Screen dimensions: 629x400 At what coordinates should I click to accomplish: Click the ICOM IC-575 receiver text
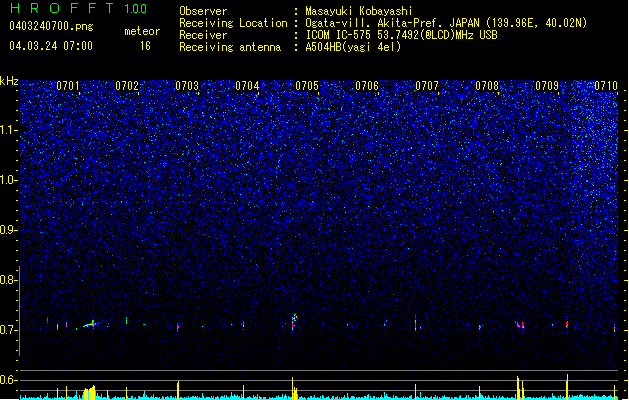click(x=401, y=35)
